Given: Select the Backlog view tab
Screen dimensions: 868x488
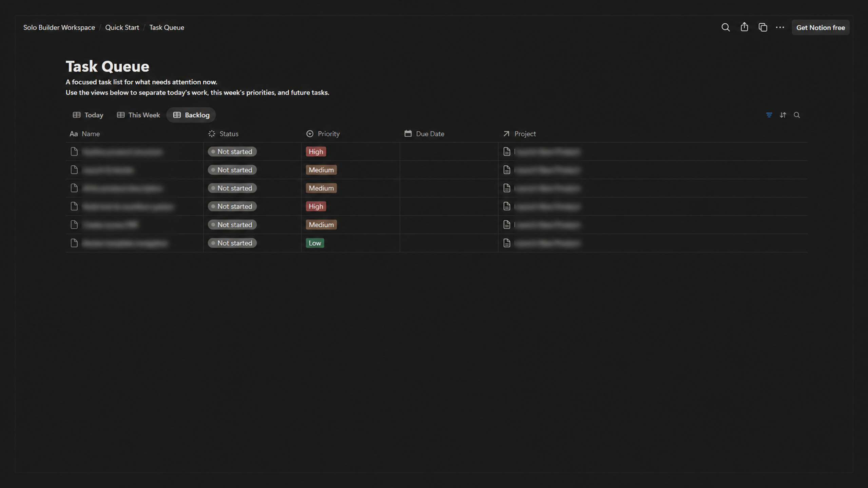Looking at the screenshot, I should click(191, 115).
